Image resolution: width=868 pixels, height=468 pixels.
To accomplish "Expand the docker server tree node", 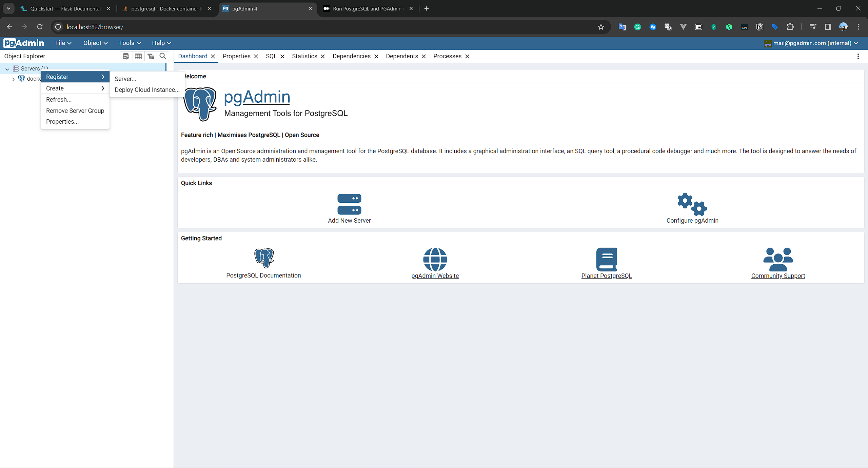I will coord(13,79).
